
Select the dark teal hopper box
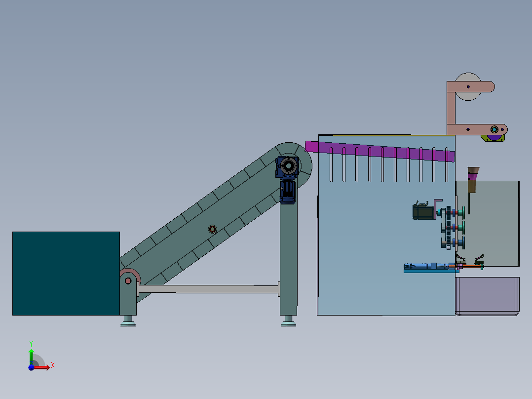click(x=66, y=274)
